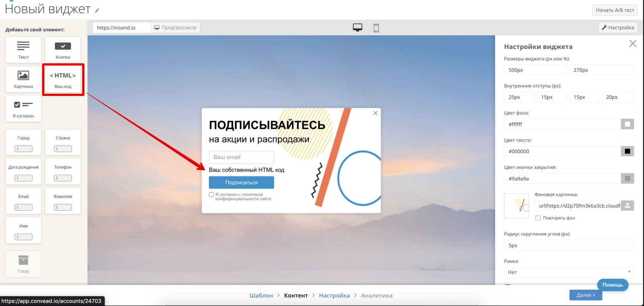
Task: Close the widget settings panel
Action: pyautogui.click(x=633, y=44)
